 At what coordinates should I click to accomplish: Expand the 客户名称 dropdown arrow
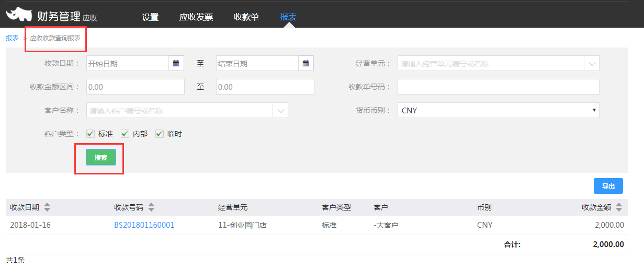[280, 110]
